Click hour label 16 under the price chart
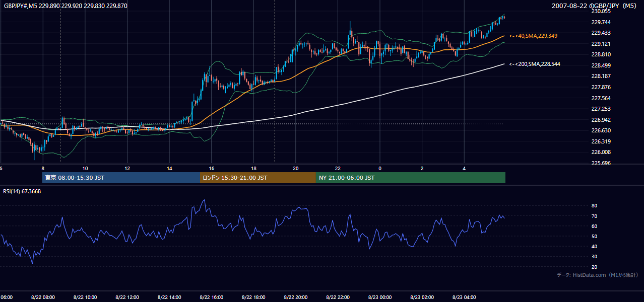The width and height of the screenshot is (644, 302). pos(212,168)
